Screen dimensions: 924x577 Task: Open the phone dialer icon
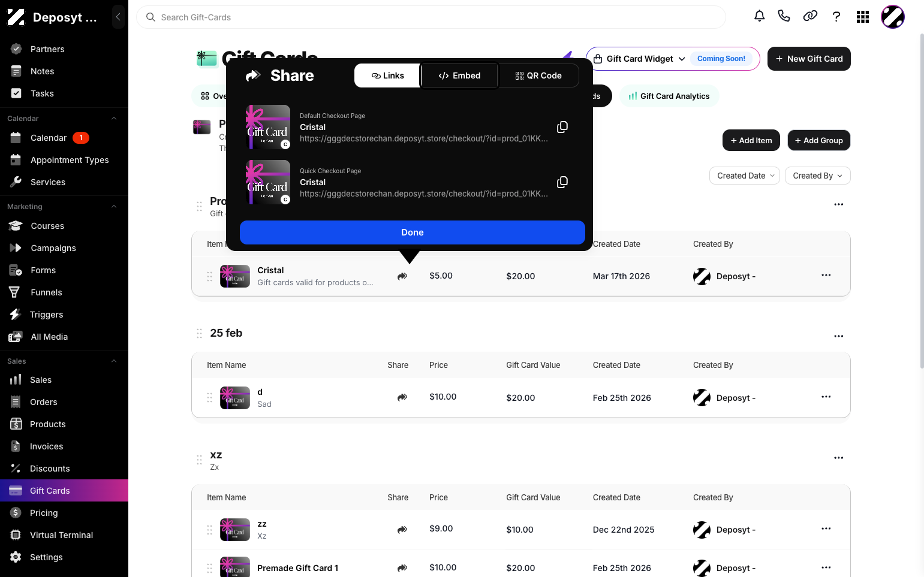pyautogui.click(x=784, y=16)
